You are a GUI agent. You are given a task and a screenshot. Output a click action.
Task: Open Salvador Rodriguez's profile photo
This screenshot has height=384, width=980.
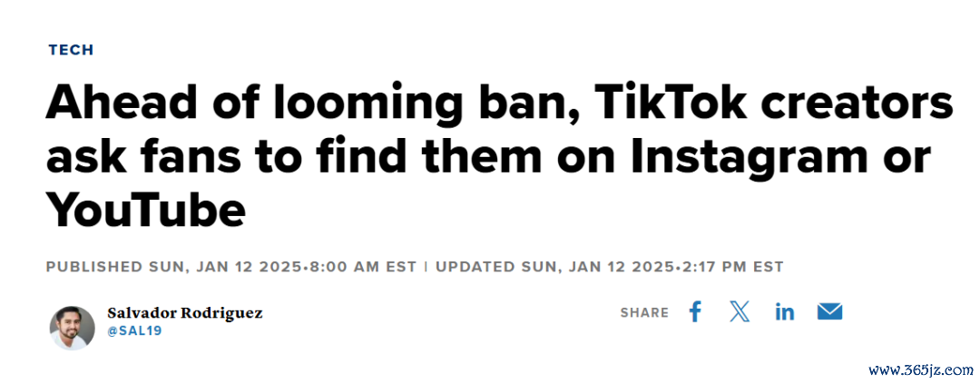[x=73, y=328]
